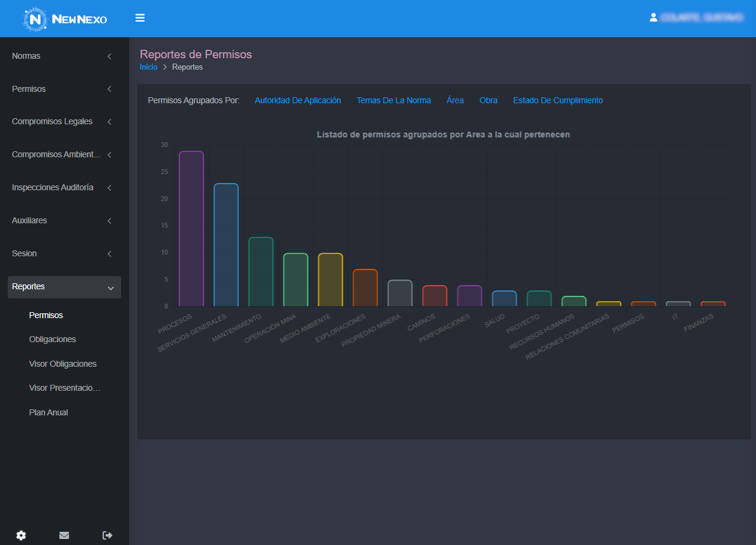
Task: Click the PROCESOS bar in chart
Action: pos(191,229)
